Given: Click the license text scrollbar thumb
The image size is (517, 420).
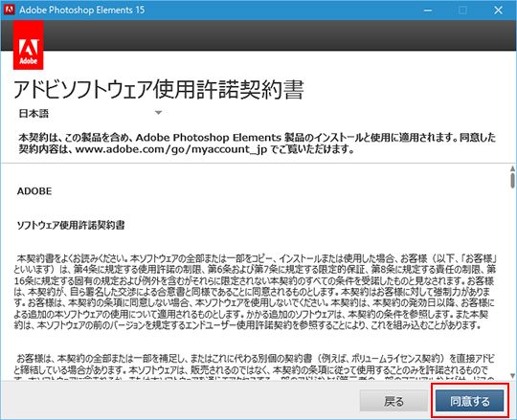Looking at the screenshot, I should pos(512,180).
